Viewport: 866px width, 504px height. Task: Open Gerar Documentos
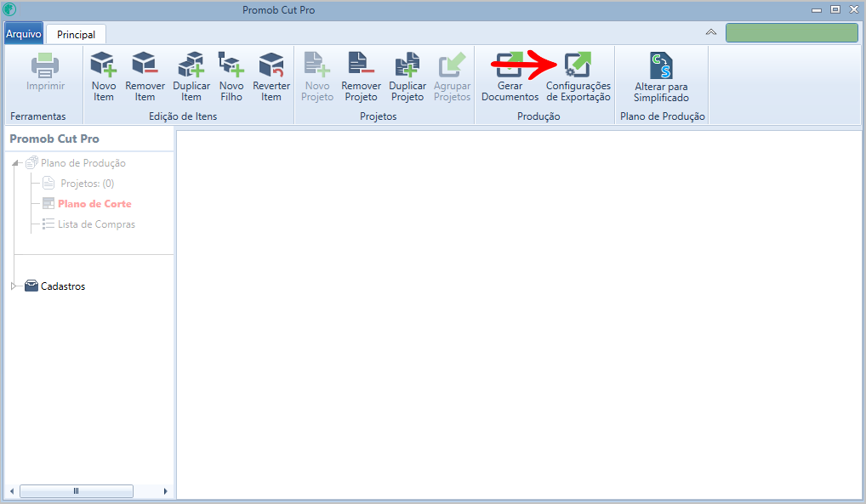510,76
